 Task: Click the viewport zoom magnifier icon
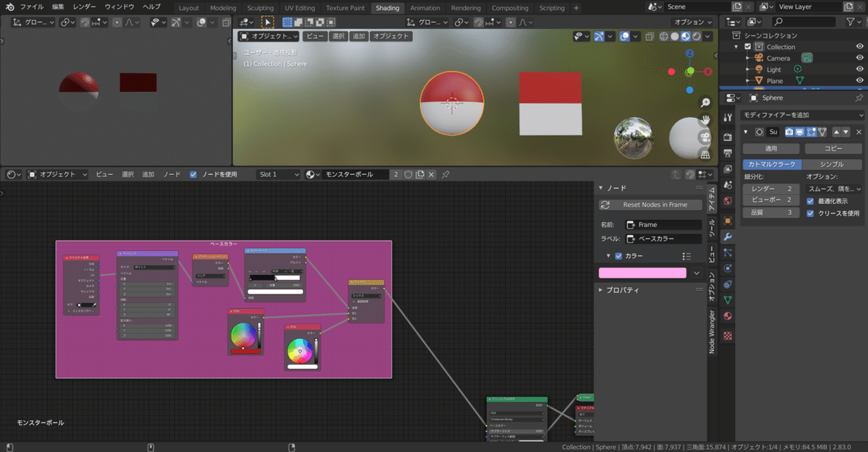[705, 103]
